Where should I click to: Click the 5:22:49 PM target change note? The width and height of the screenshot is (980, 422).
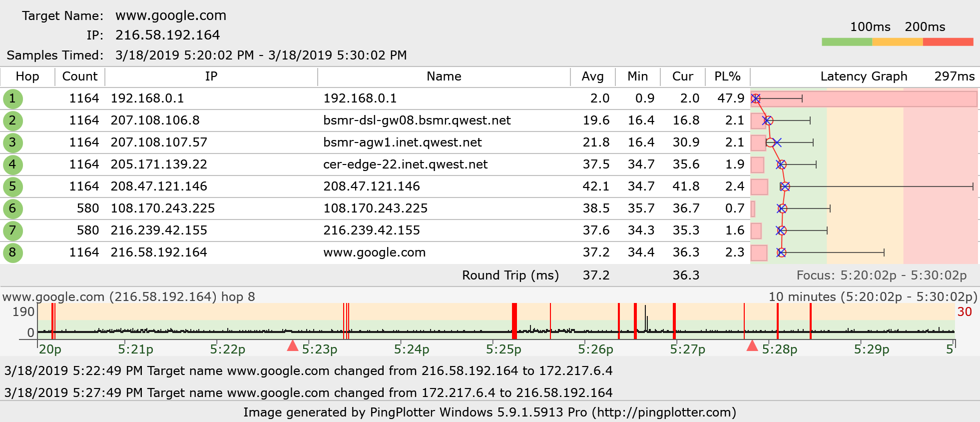308,371
